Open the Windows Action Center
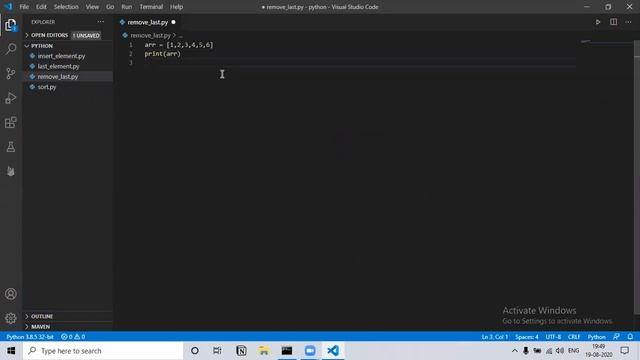Screen dimensions: 640x360 (x=624, y=351)
